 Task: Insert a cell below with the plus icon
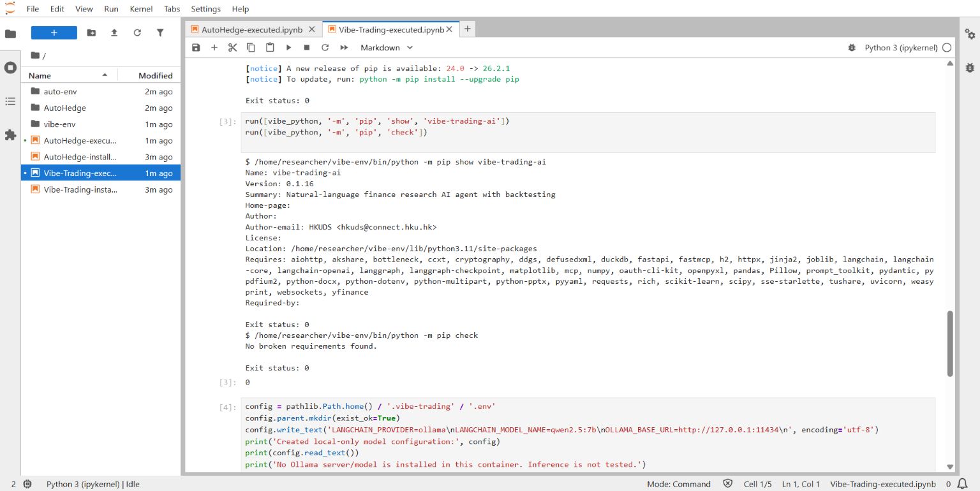[x=214, y=48]
